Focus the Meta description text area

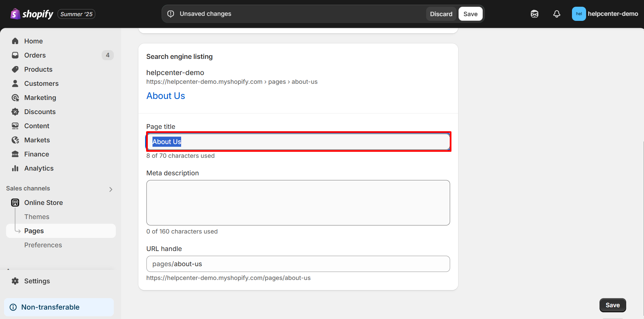298,203
